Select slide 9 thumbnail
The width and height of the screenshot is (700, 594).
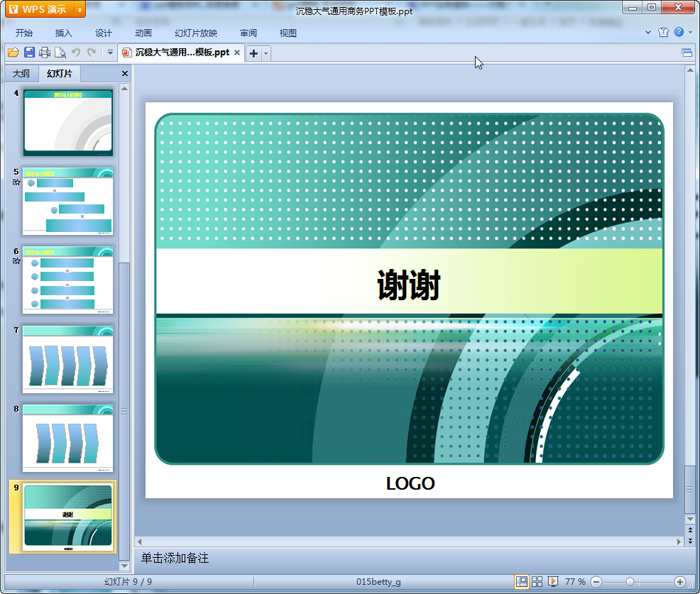click(68, 517)
